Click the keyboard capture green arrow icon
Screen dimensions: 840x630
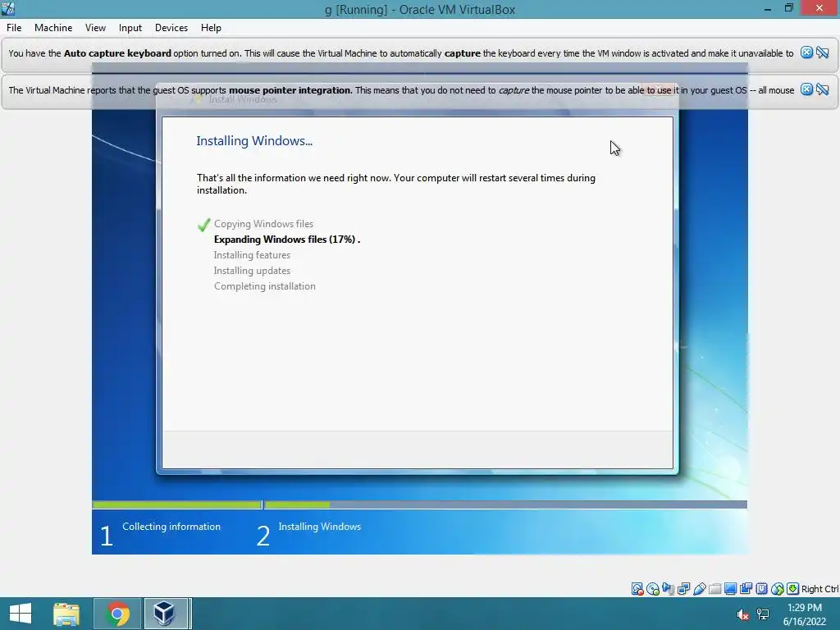pos(793,589)
